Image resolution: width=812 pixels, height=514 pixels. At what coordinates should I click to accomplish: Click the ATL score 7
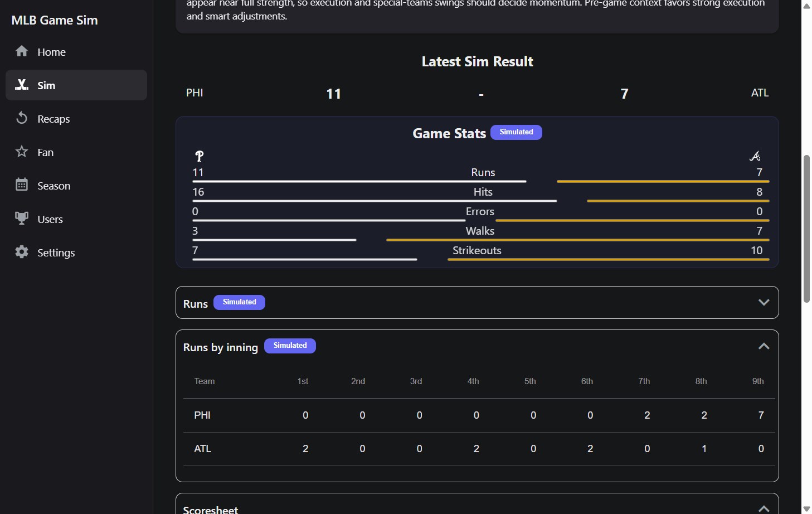[624, 94]
